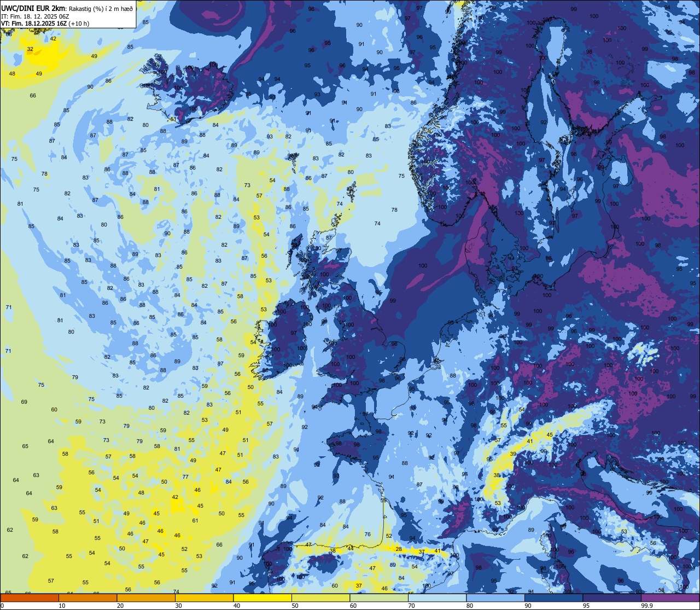700x610 pixels.
Task: Click the humidity value "32" on the map
Action: tap(30, 49)
